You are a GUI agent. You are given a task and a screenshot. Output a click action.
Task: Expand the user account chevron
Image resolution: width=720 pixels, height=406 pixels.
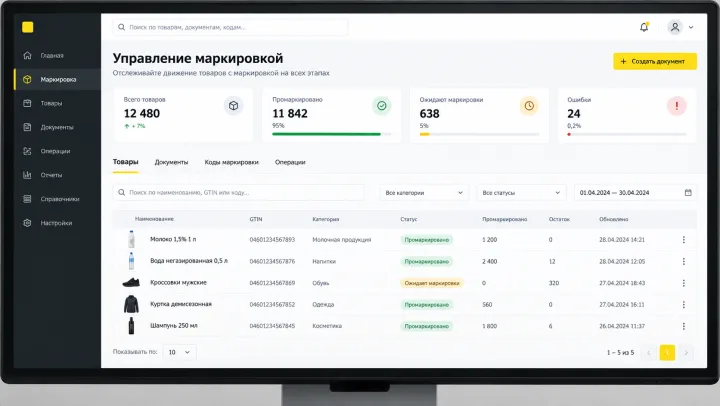[691, 28]
